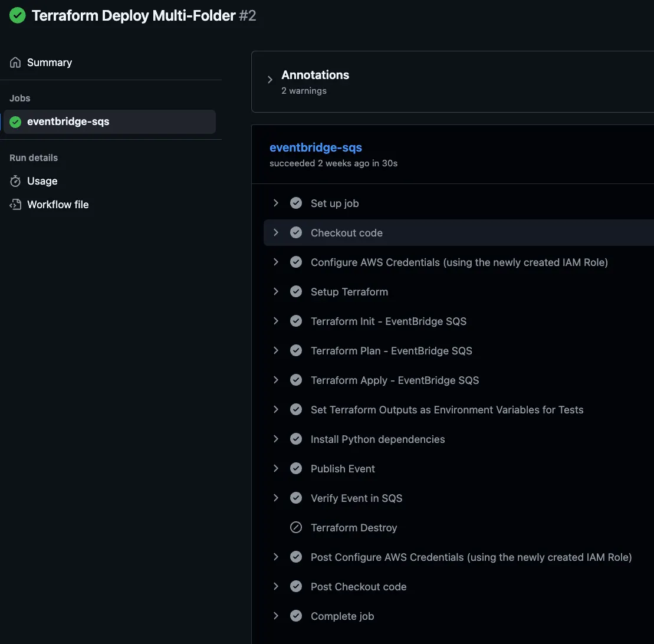654x644 pixels.
Task: Click the Workflow file code icon
Action: tap(16, 205)
